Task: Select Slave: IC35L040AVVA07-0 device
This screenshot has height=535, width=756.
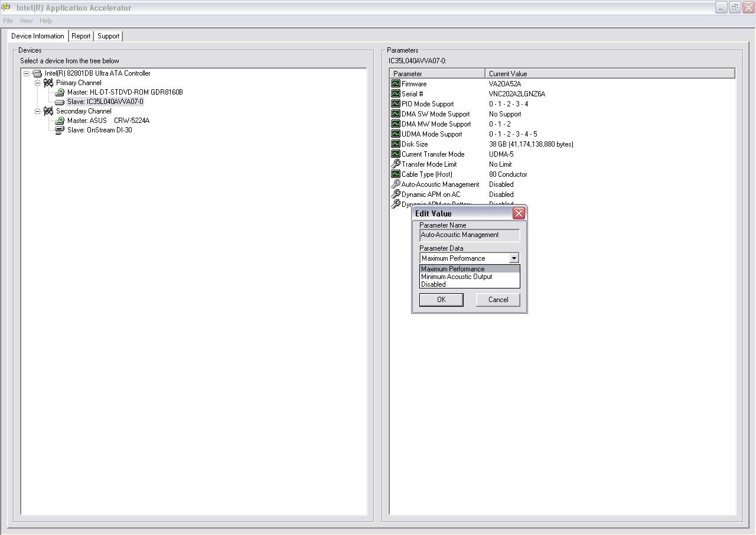Action: tap(105, 102)
